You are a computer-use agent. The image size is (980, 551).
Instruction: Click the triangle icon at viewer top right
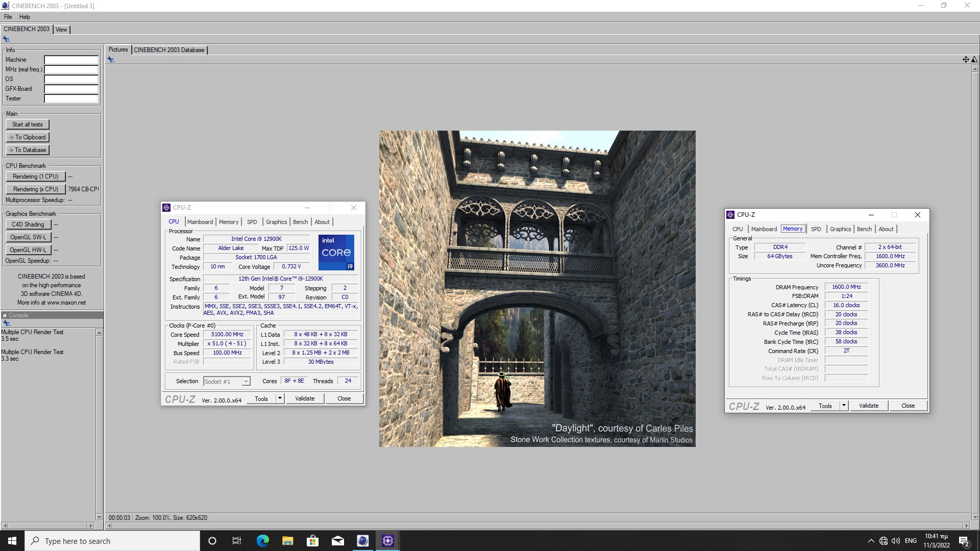click(x=974, y=60)
